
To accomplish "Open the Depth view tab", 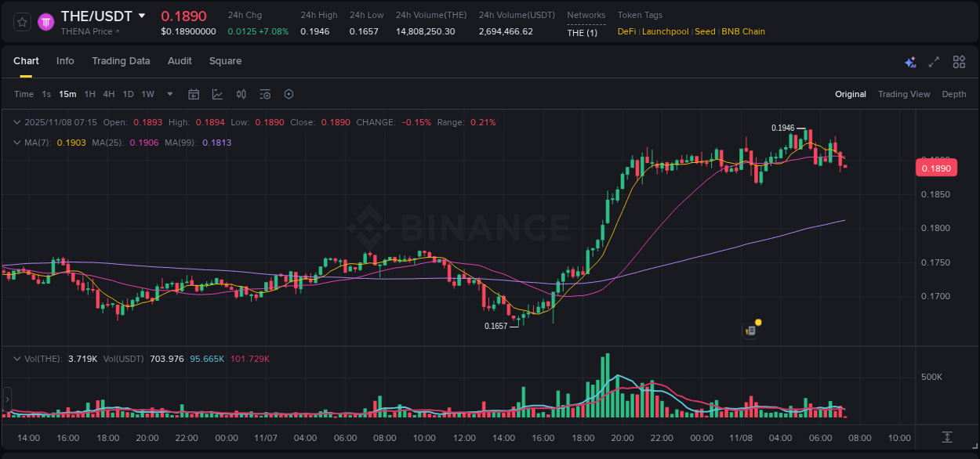I will coord(954,94).
